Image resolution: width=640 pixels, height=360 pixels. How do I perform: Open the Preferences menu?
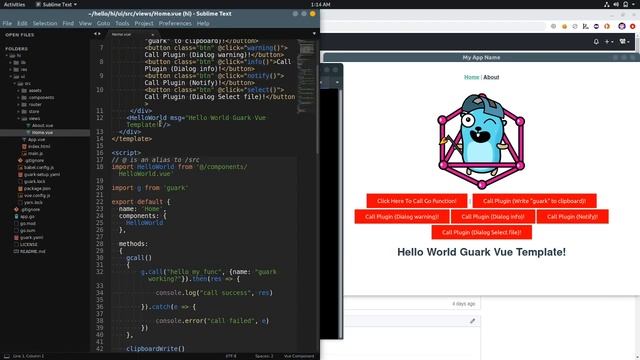[175, 23]
